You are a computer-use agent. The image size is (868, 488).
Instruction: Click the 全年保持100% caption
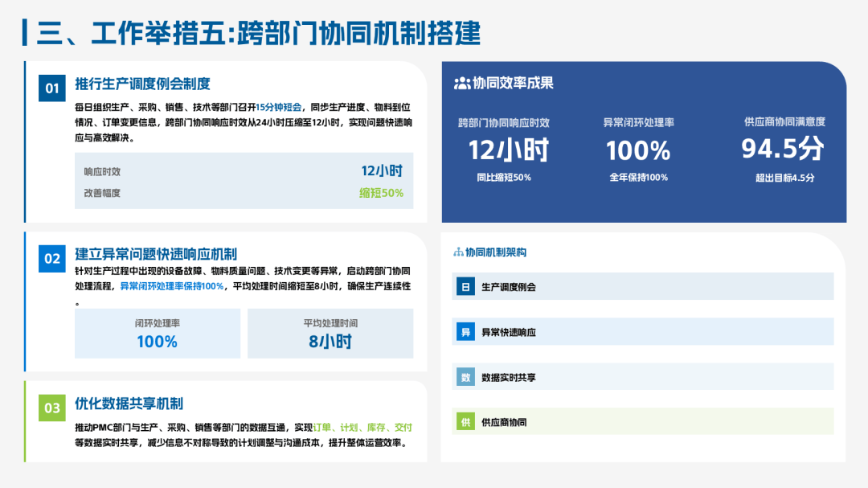(638, 178)
